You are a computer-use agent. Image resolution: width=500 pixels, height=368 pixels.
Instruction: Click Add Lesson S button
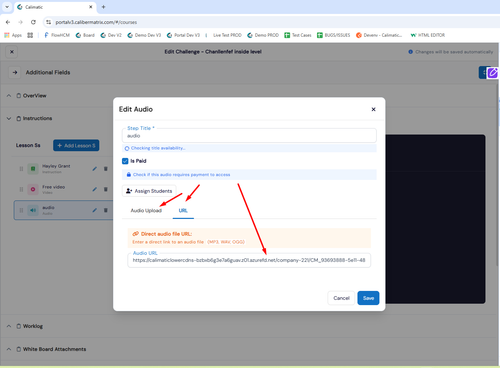(x=76, y=145)
